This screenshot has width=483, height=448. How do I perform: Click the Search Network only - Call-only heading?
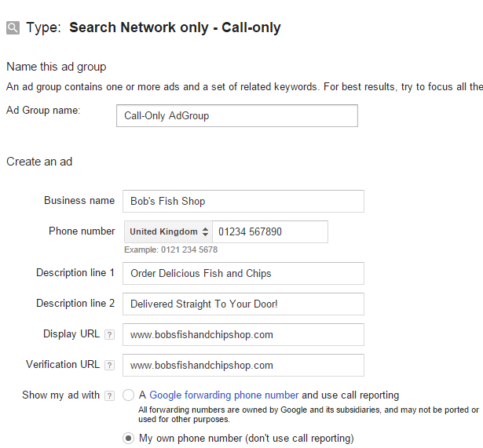175,27
